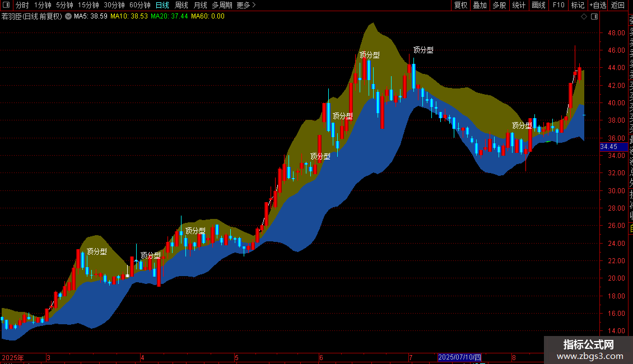This screenshot has height=364, width=633.
Task: Open the F10 company info
Action: [x=558, y=5]
